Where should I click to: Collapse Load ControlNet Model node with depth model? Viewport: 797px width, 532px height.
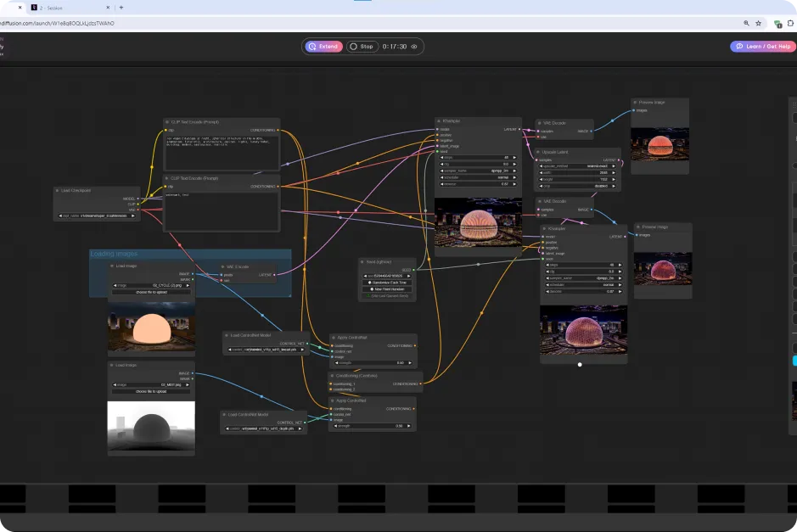(224, 415)
